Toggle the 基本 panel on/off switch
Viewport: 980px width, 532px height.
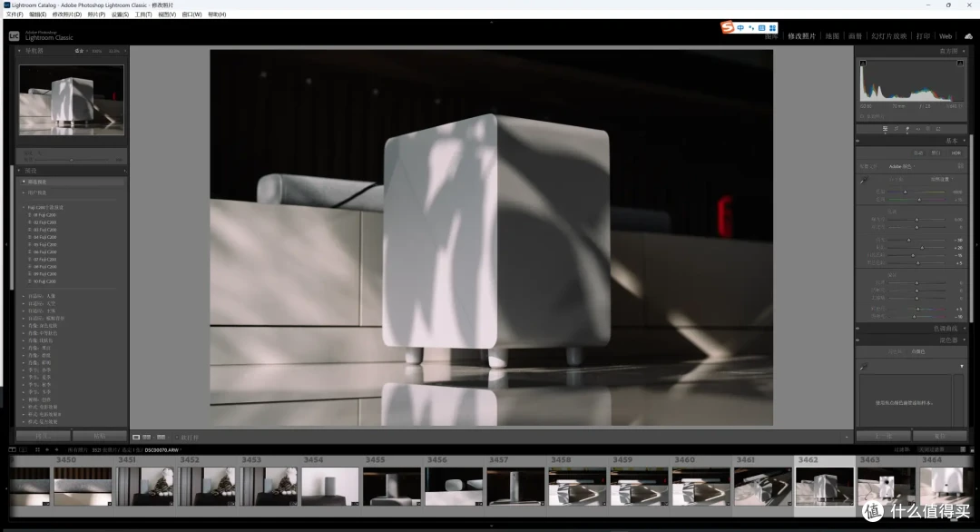858,141
